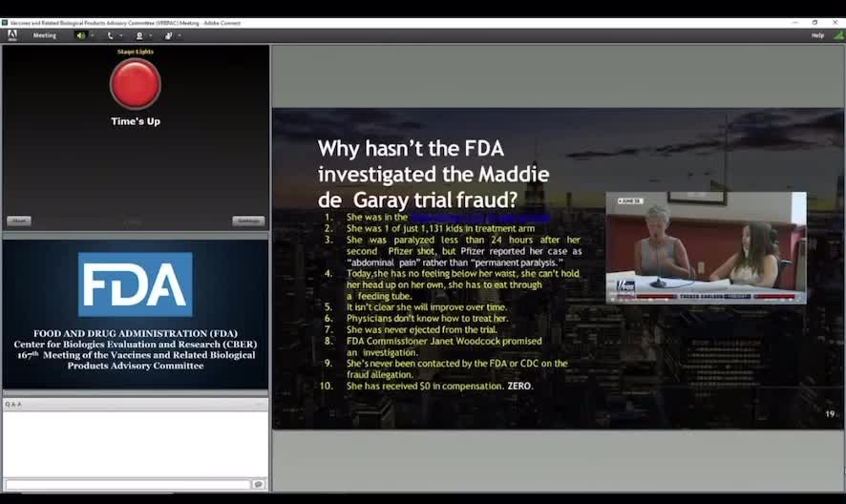Screen dimensions: 846x504
Task: Open the phone options dropdown arrow
Action: 121,35
